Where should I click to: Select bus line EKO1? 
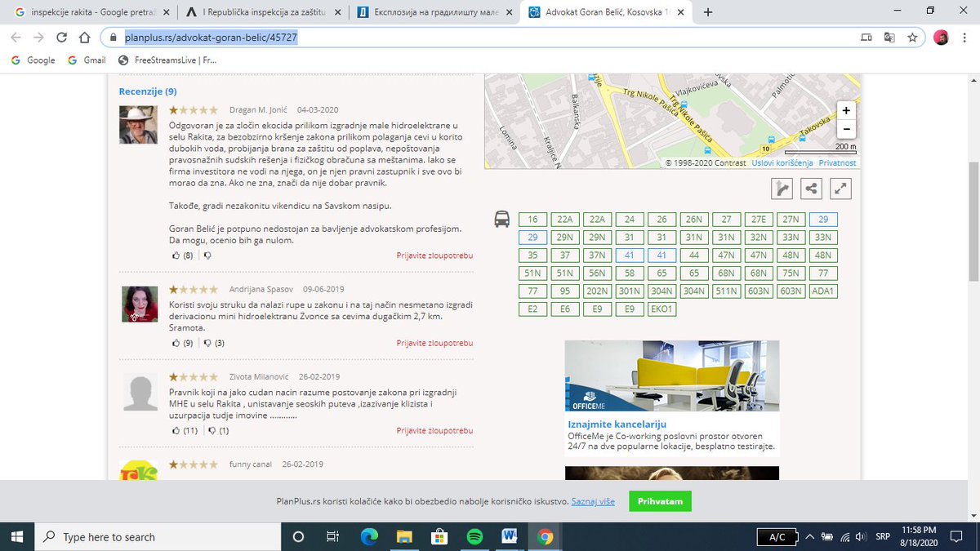point(661,309)
